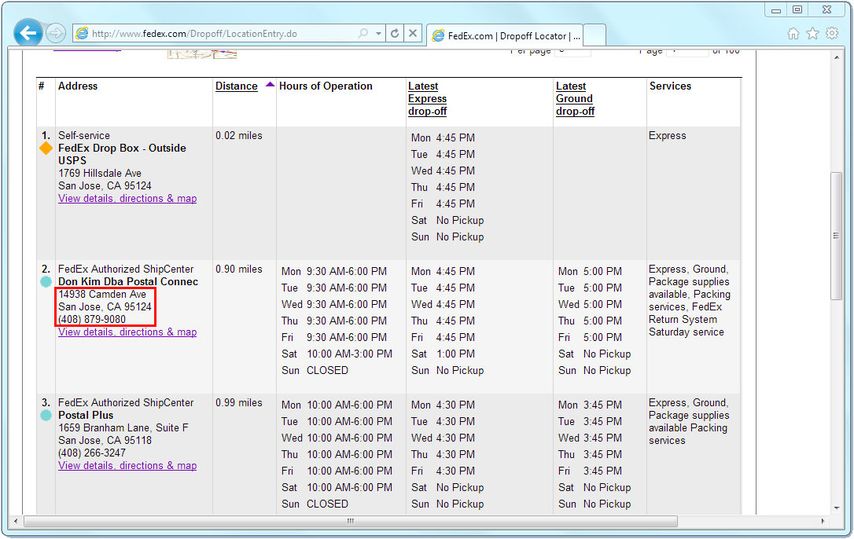Click the 1769 Hillsdale Ave address text
The height and width of the screenshot is (539, 854).
100,173
